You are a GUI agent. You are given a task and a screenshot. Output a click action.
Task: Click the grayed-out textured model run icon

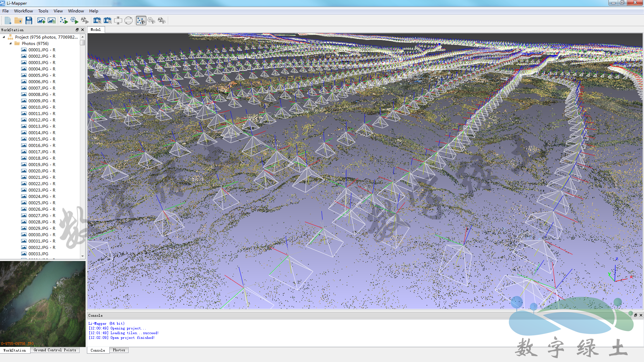(85, 20)
